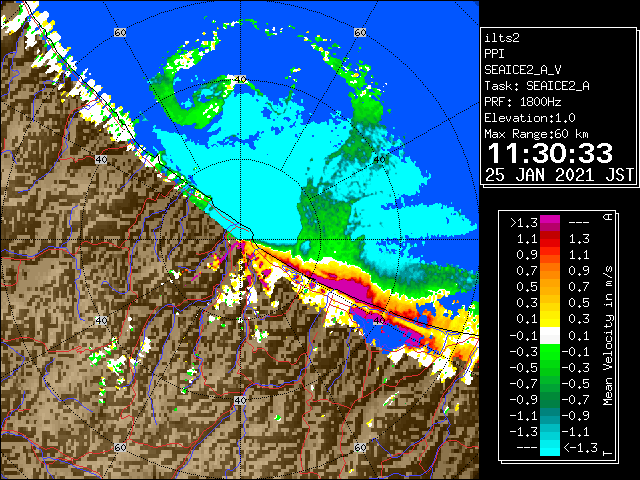Click the 'T' marker at legend bottom
Image resolution: width=640 pixels, height=480 pixels.
pos(608,453)
